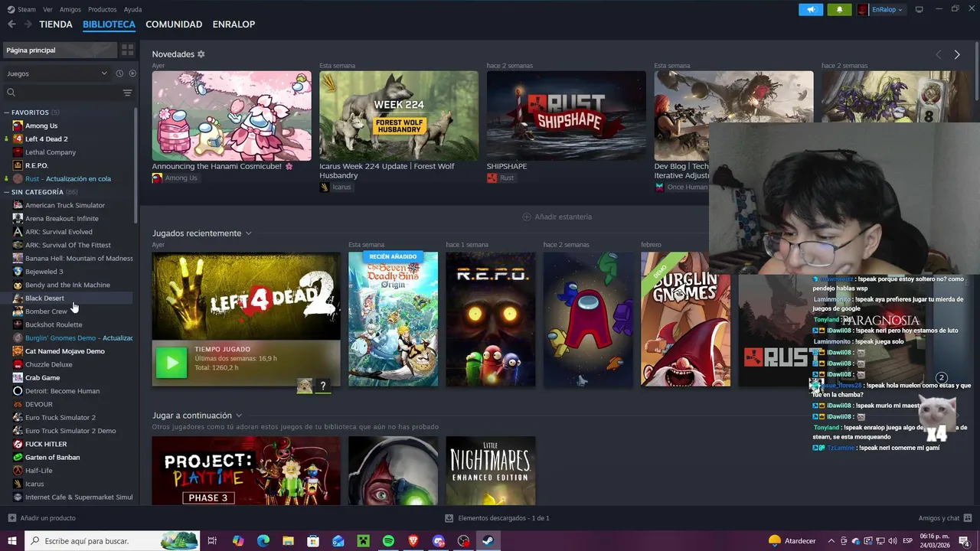Image resolution: width=980 pixels, height=551 pixels.
Task: Show next Novedades items with right arrow
Action: 957,54
